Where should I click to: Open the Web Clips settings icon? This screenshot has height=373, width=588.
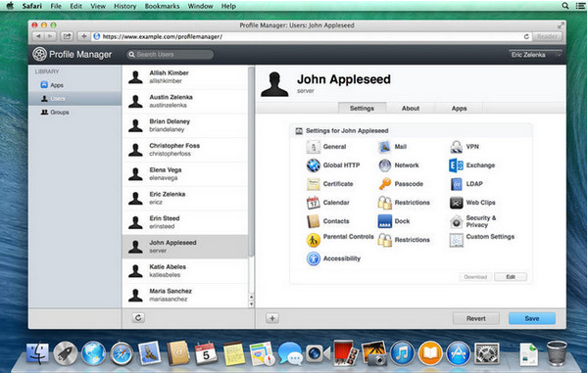[456, 203]
